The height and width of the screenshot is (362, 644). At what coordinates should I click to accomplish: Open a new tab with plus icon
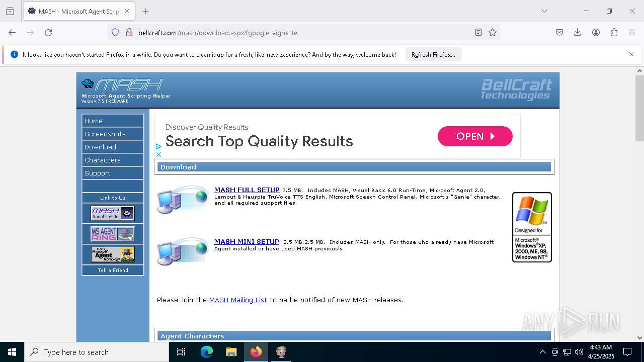click(145, 11)
